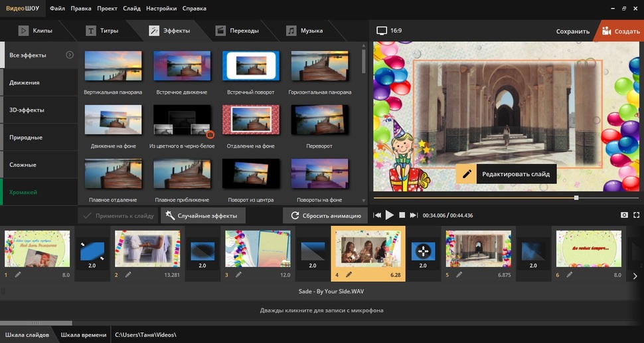Click the pencil edit icon under slide 2
The width and height of the screenshot is (644, 343).
point(128,275)
